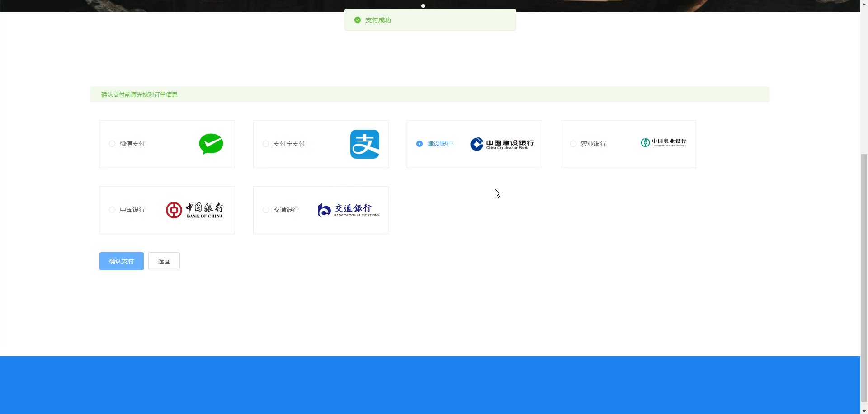Click the 返回 button

164,261
